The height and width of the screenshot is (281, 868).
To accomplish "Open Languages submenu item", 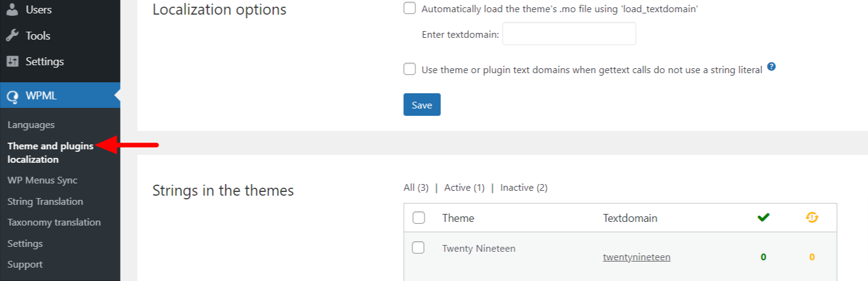I will pos(31,125).
